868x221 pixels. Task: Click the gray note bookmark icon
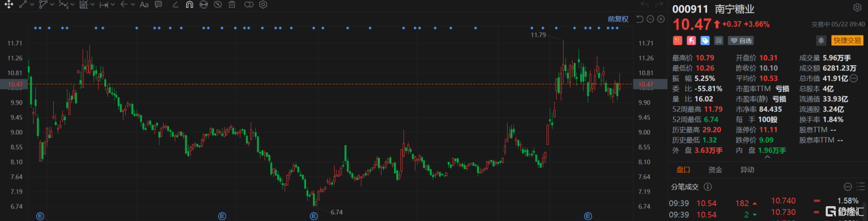pyautogui.click(x=718, y=41)
